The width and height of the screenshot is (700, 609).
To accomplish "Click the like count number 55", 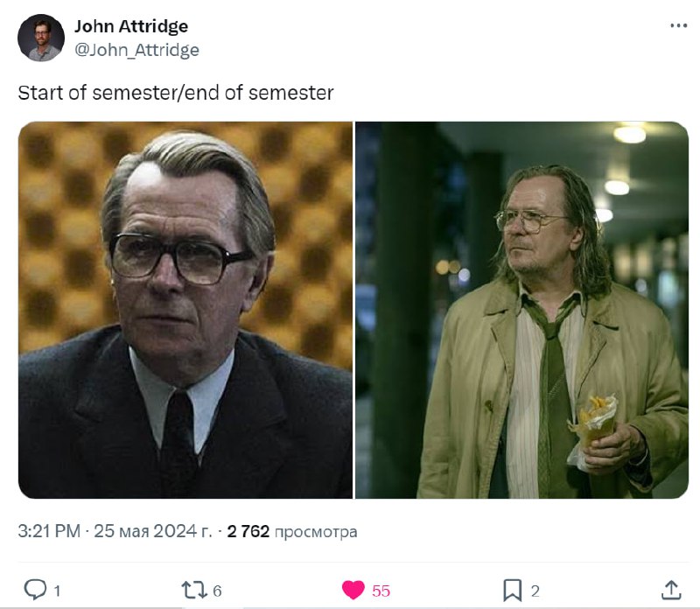I will point(381,591).
